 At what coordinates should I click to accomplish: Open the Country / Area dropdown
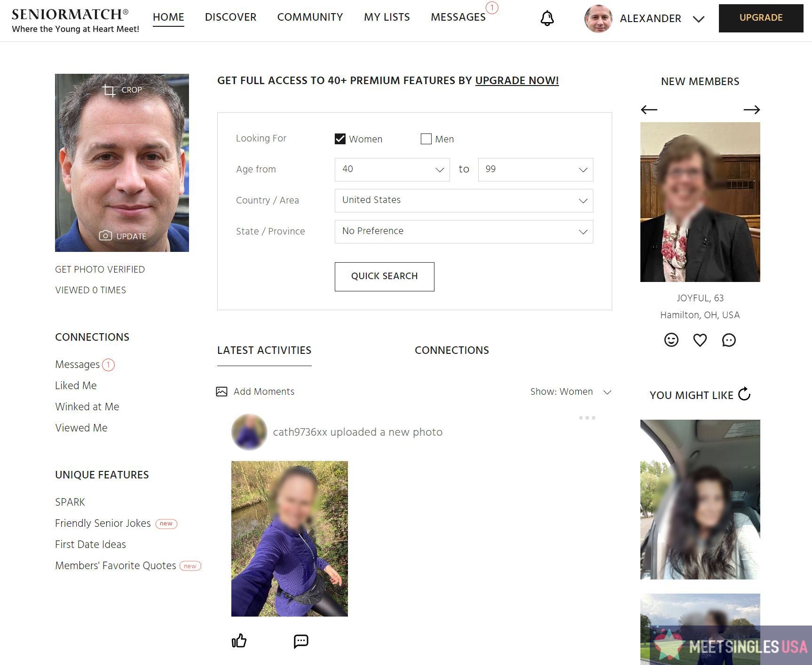pos(464,201)
